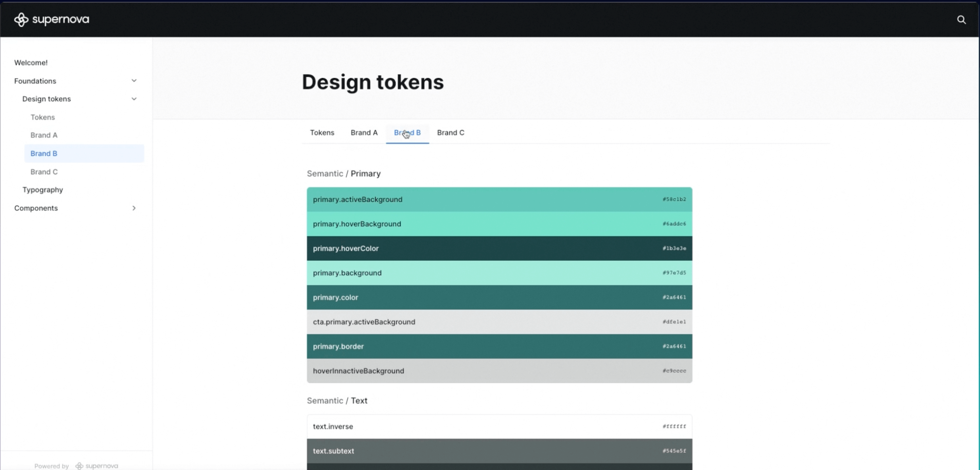Click the Supernova logo in sidebar footer

(97, 466)
